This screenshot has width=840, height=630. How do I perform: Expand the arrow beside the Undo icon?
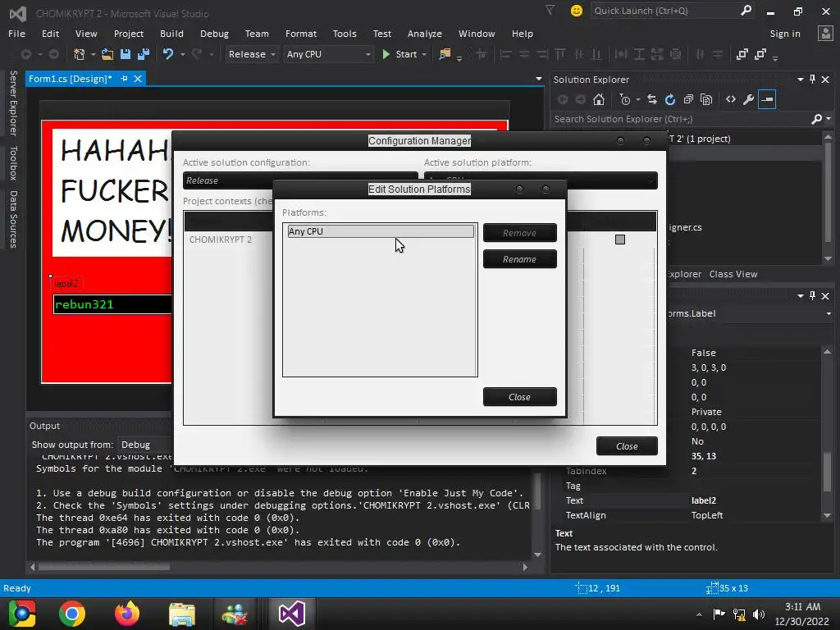(x=183, y=54)
